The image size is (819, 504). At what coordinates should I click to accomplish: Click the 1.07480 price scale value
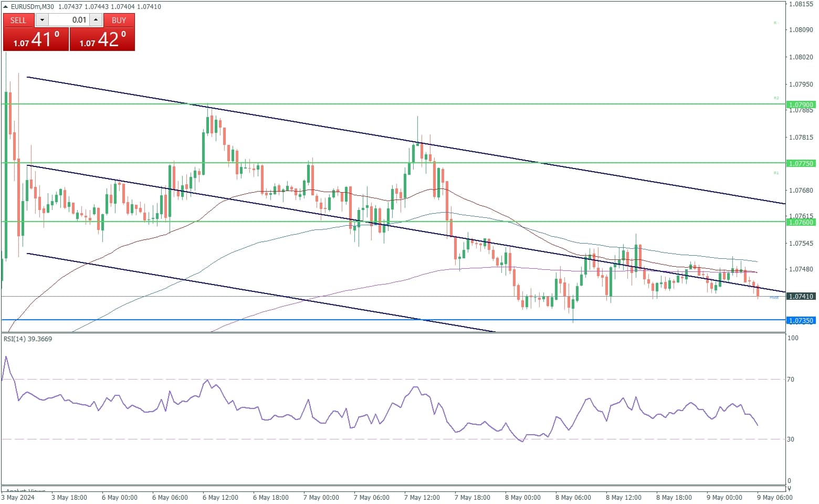point(801,269)
